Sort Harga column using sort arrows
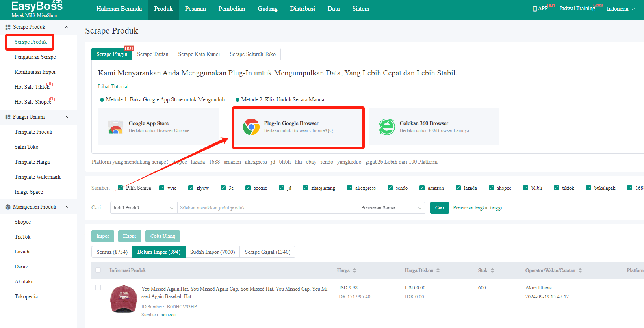The image size is (644, 328). click(x=354, y=270)
